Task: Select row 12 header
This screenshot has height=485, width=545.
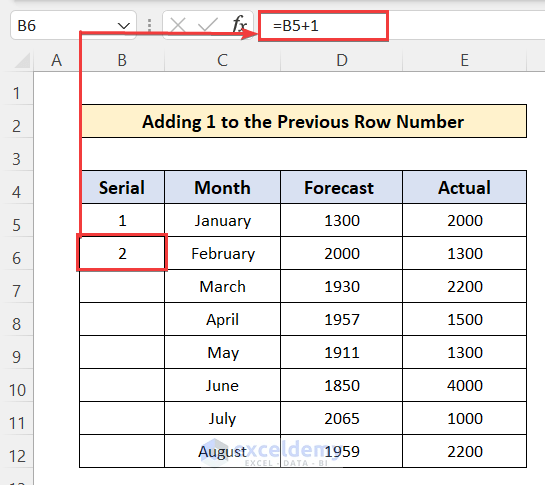Action: coord(16,456)
